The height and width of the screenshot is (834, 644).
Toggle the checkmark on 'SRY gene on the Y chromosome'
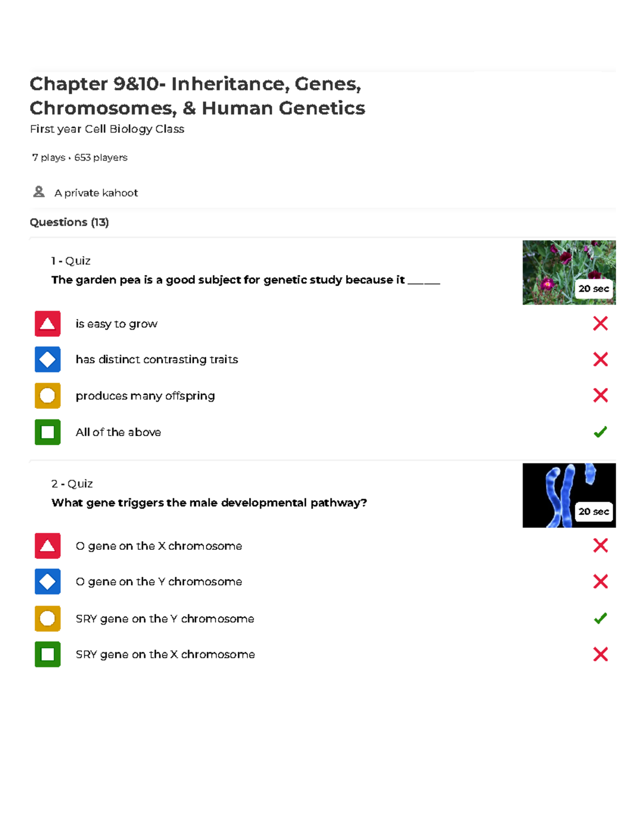click(601, 619)
